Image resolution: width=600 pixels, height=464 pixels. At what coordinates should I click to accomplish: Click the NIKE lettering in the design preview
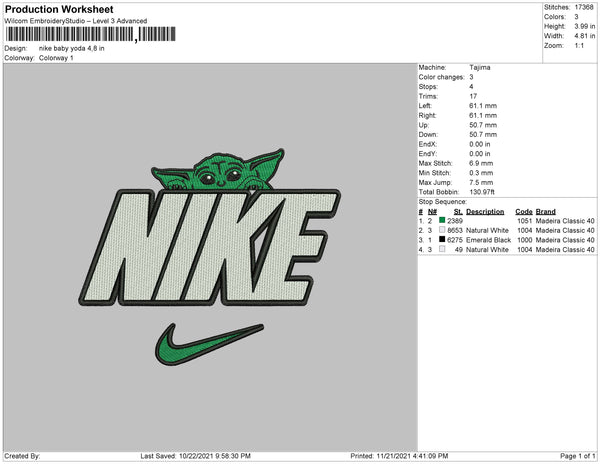pos(209,247)
